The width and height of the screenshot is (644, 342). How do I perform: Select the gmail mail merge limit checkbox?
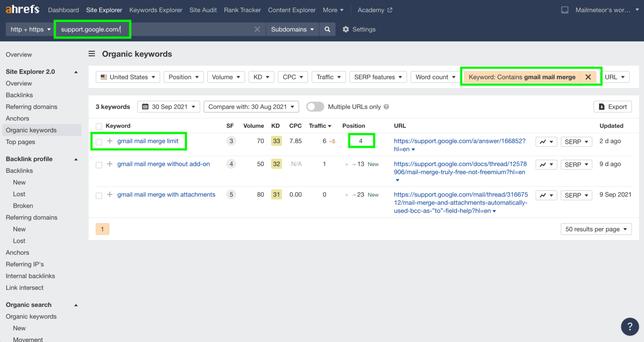tap(99, 142)
